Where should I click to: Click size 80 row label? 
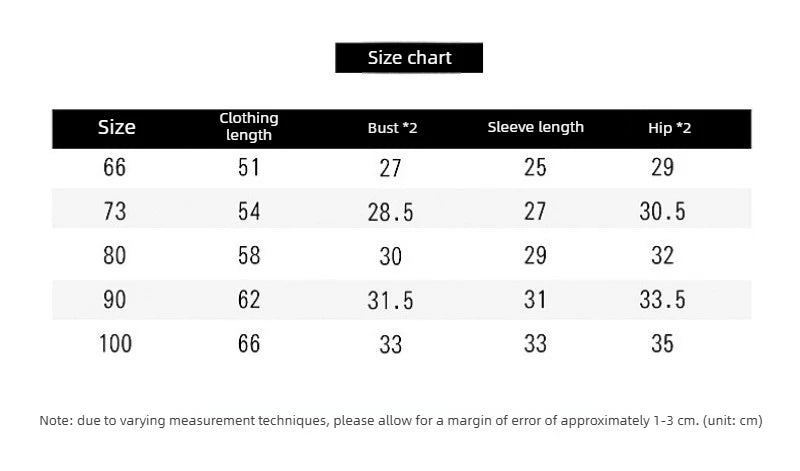[x=114, y=255]
